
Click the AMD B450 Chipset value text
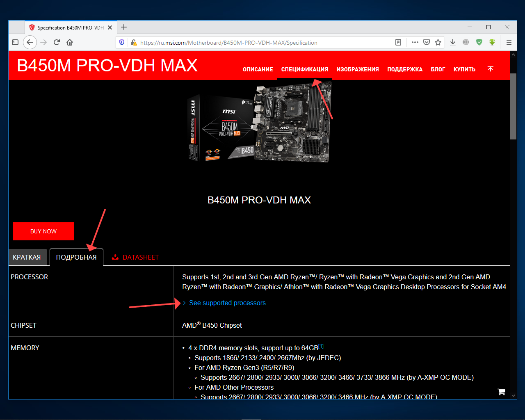pos(212,325)
